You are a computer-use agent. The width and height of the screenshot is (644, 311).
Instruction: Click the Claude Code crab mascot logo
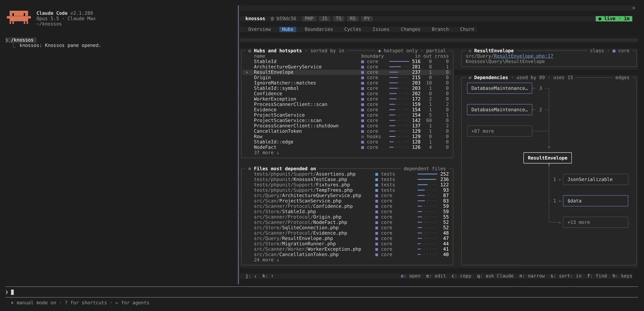click(x=19, y=17)
